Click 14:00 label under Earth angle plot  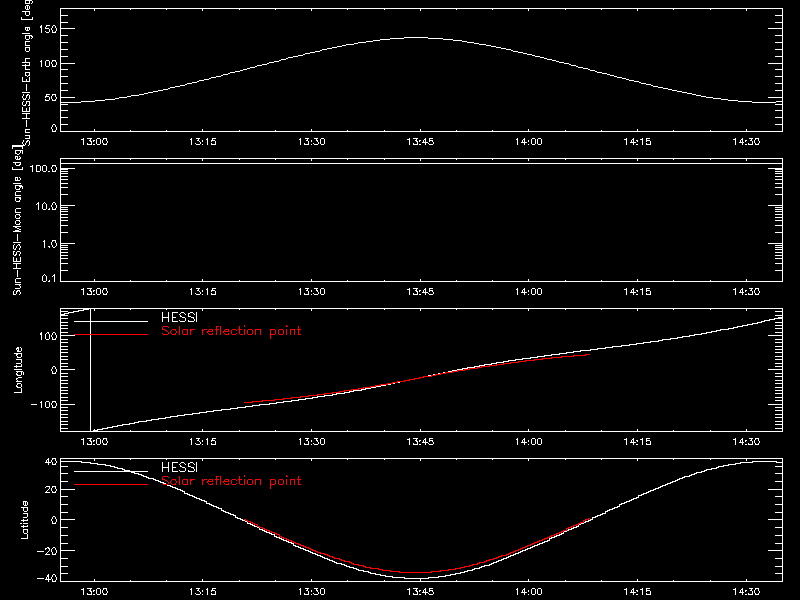coord(528,141)
